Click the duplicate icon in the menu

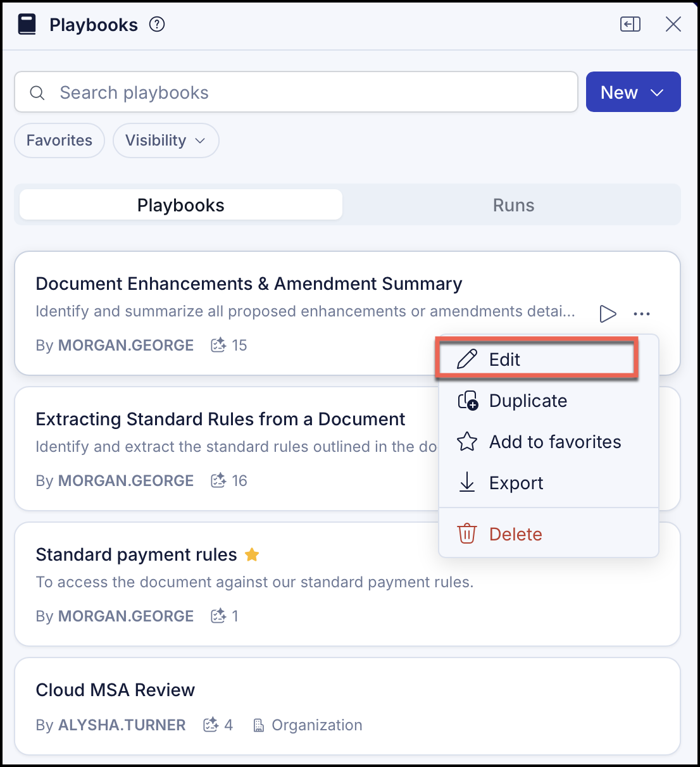468,401
